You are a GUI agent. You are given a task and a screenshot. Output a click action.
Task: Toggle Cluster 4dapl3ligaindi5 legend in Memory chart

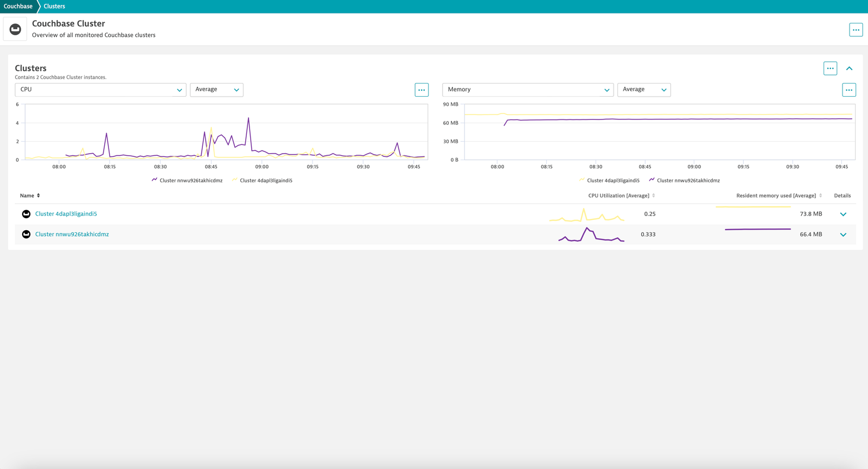(609, 180)
